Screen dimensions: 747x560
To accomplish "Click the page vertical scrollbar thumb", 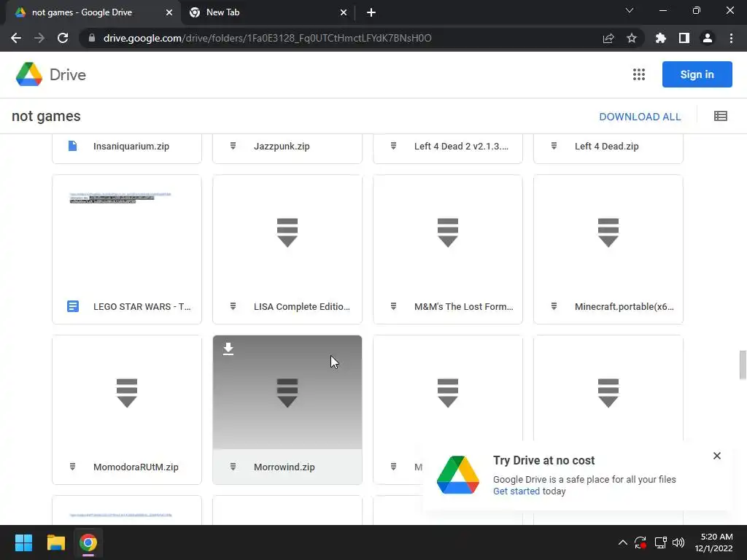I will [742, 365].
